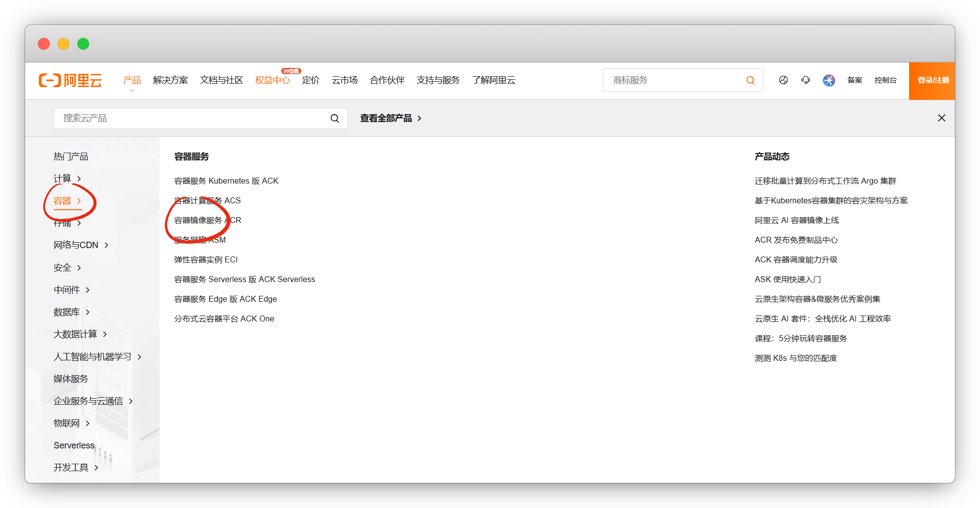Viewport: 980px width, 508px height.
Task: Open 弹性容器实例 ECI
Action: tap(206, 260)
